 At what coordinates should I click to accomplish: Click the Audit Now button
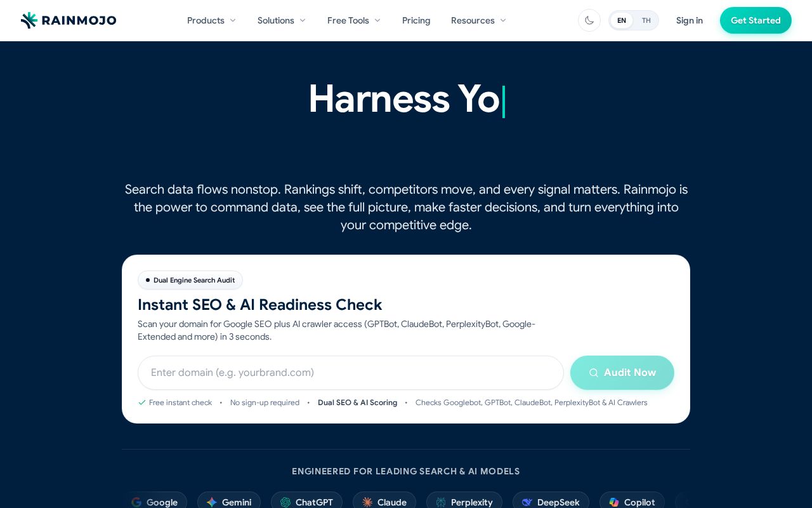622,373
